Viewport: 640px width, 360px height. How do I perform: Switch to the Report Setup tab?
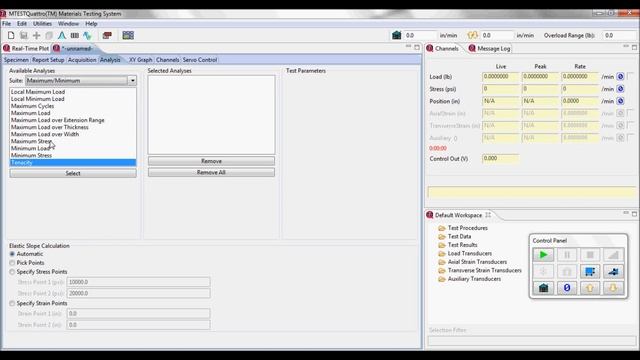pos(48,60)
